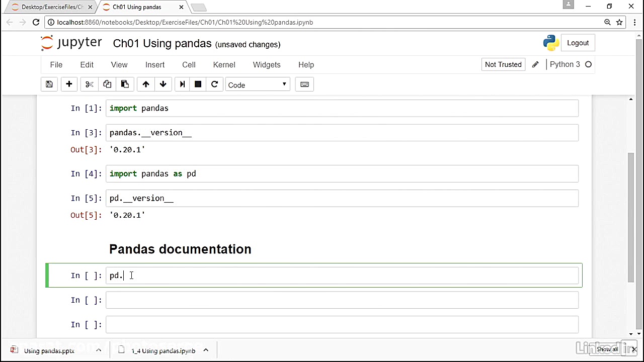Open the Chrome menu three dots
This screenshot has width=644, height=362.
click(x=634, y=22)
